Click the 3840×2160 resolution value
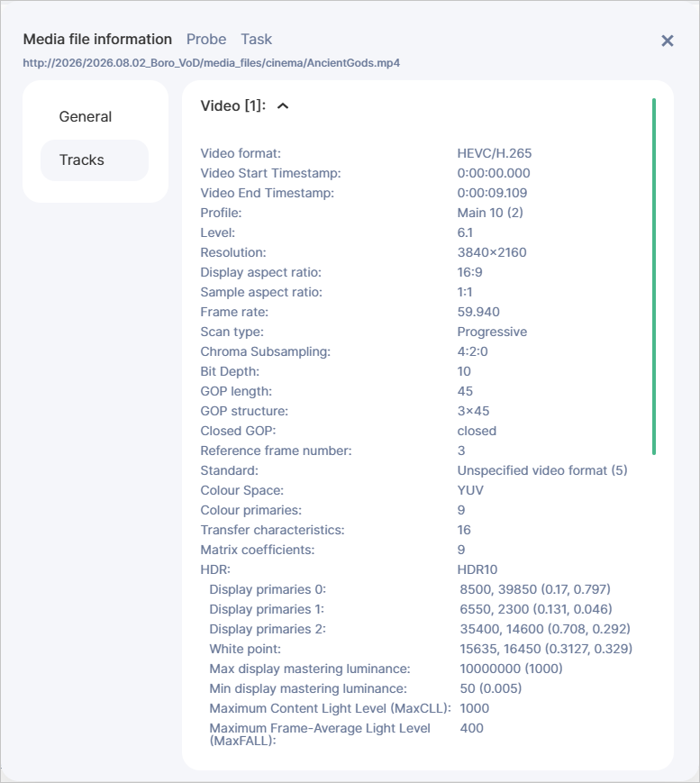 pyautogui.click(x=492, y=252)
